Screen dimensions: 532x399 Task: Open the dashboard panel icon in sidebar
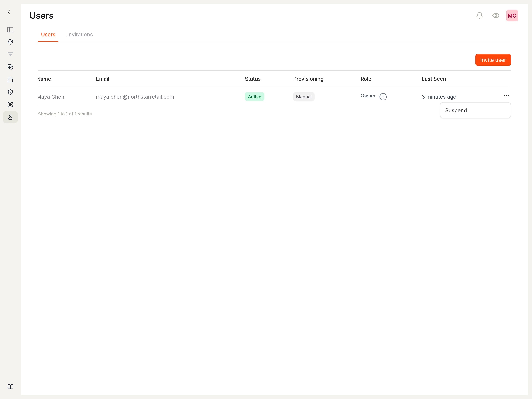pos(10,30)
